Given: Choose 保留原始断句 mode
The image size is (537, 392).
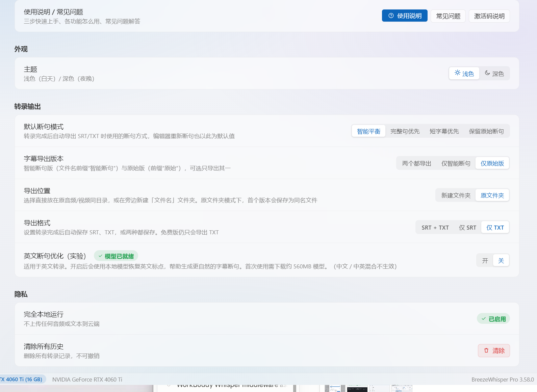Looking at the screenshot, I should click(486, 131).
